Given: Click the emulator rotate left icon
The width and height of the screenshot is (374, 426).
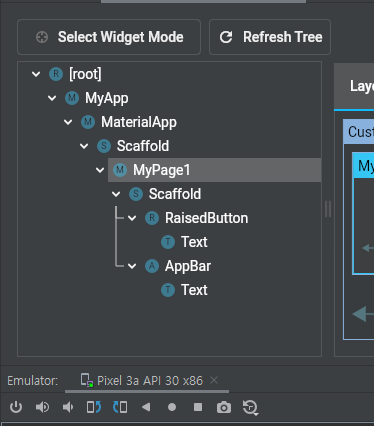Looking at the screenshot, I should click(x=94, y=407).
